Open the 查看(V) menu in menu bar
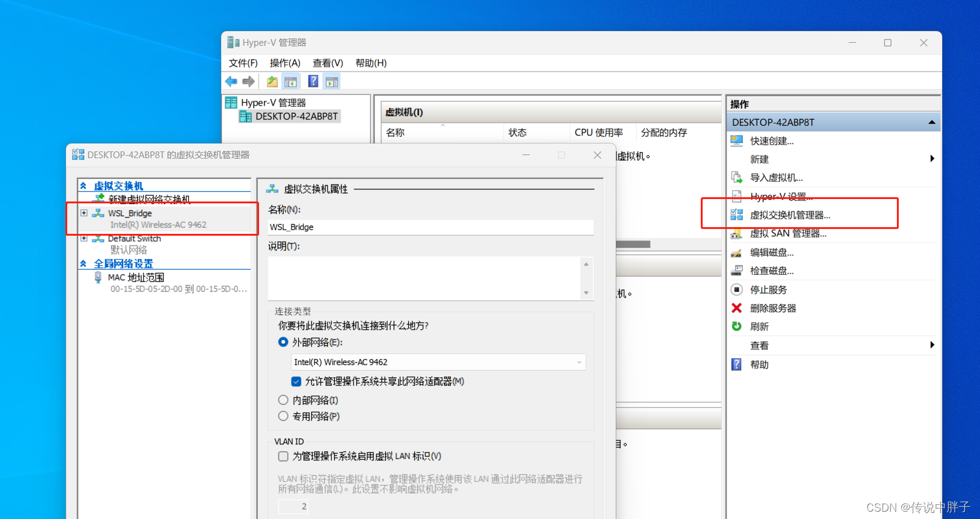 tap(328, 63)
